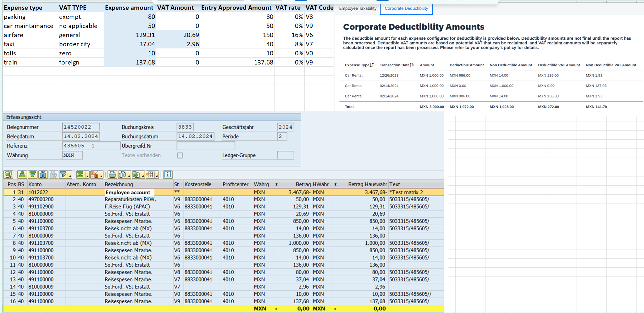Click the Views icon in toolbar
644x313 pixels.
122,175
